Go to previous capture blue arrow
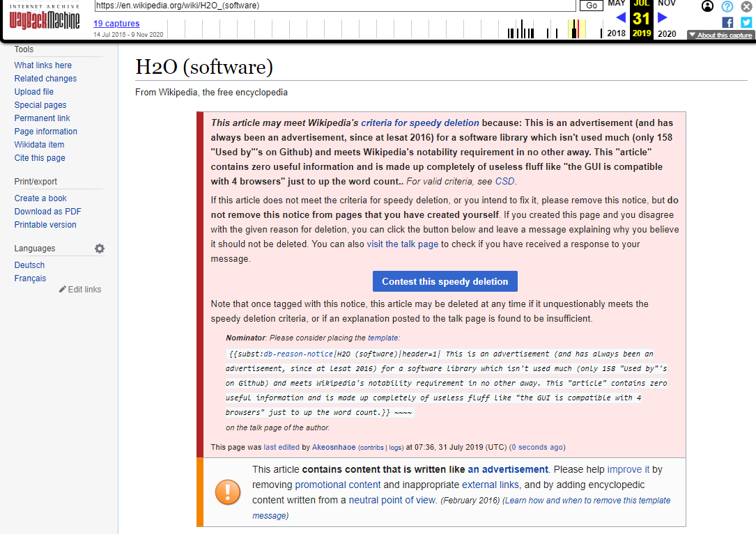 coord(621,18)
